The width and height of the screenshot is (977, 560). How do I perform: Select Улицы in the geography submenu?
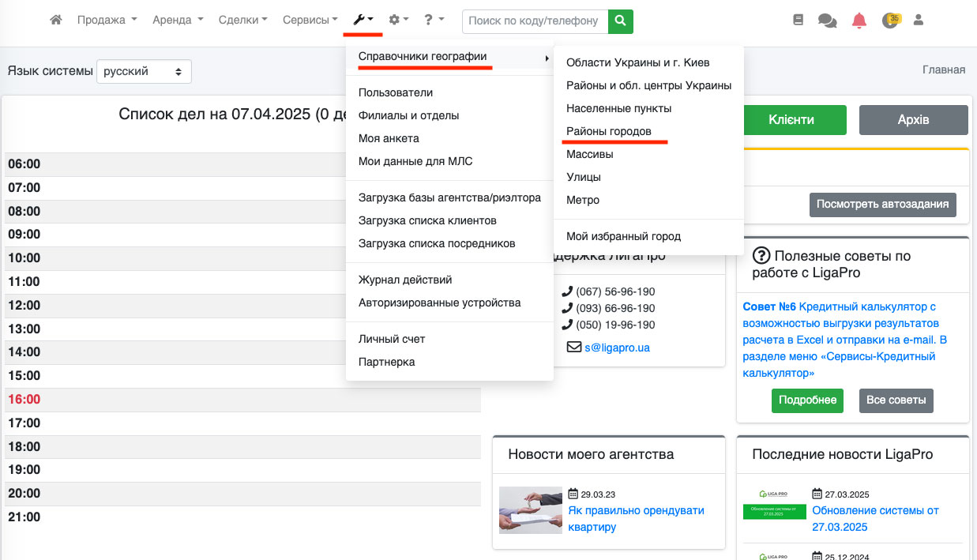click(583, 177)
